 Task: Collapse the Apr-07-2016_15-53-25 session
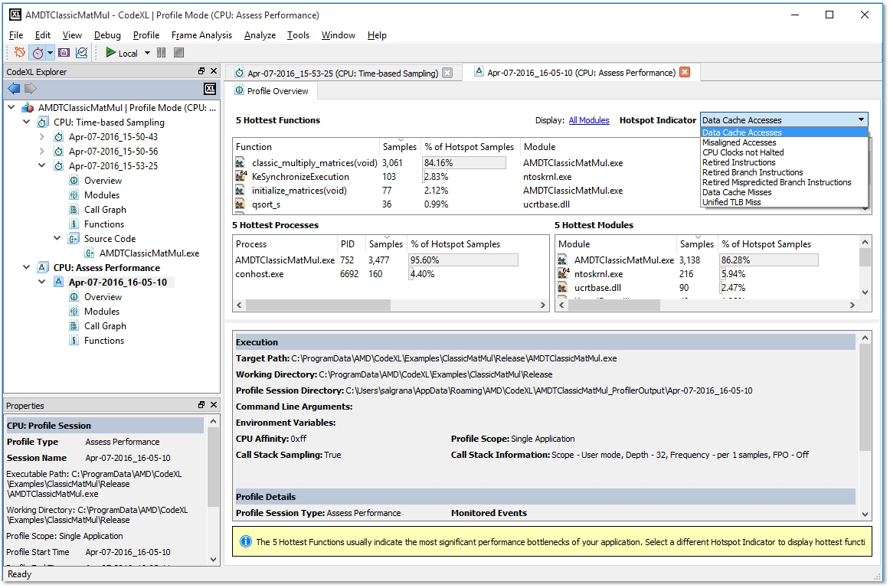42,165
